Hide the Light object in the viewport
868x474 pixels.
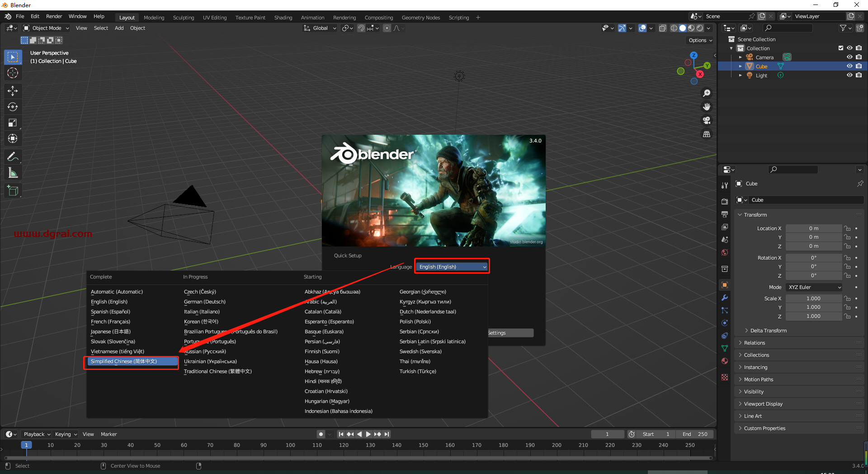(849, 75)
